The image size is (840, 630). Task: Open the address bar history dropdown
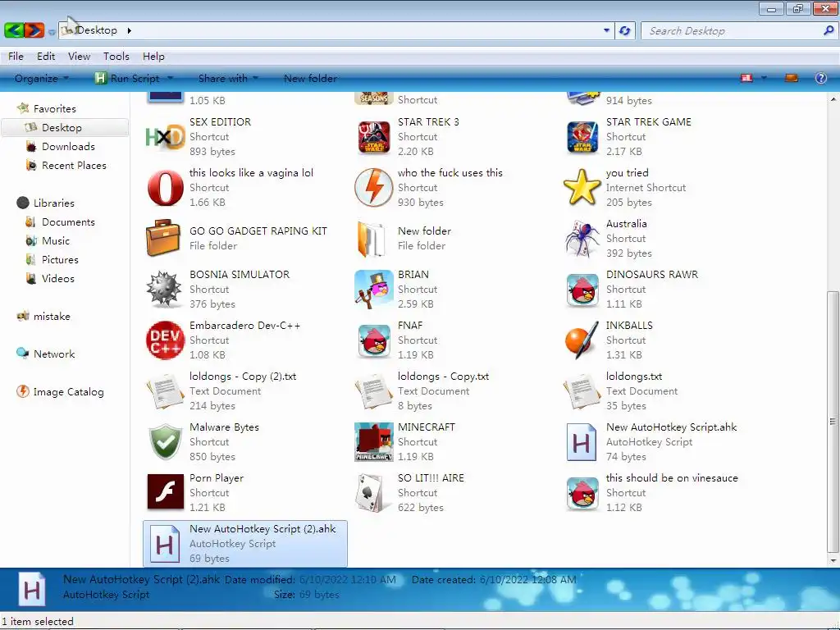[606, 30]
